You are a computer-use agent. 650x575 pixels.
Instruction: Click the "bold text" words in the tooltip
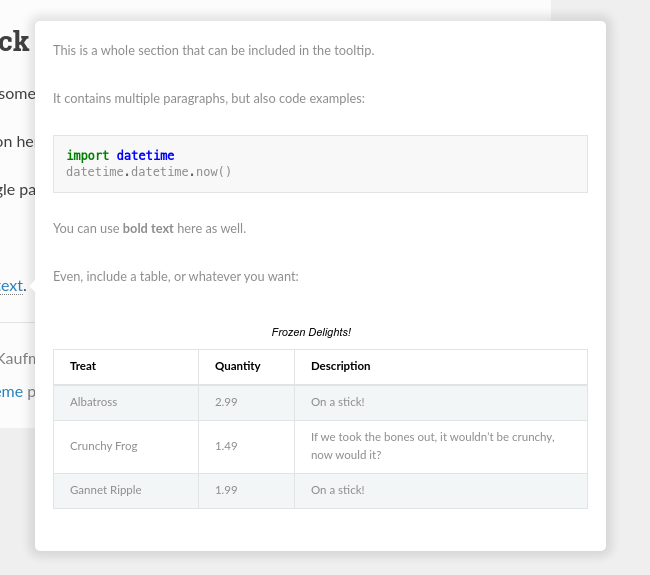pos(148,228)
